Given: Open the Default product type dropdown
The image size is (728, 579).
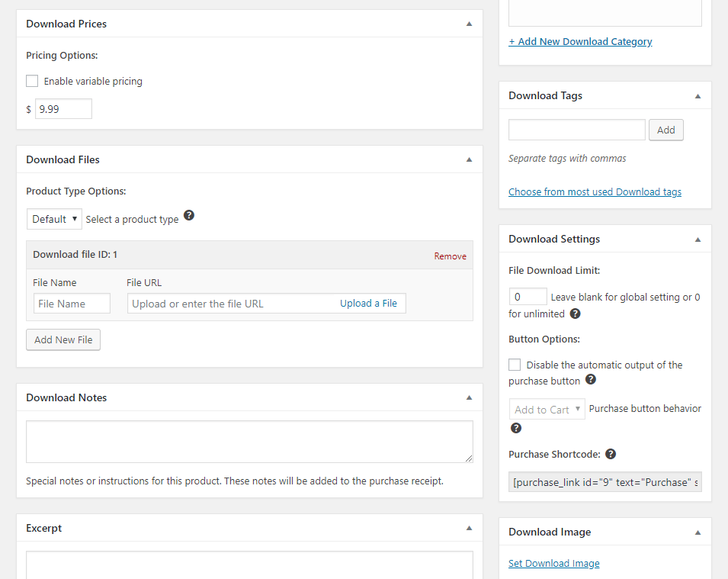Looking at the screenshot, I should (54, 219).
